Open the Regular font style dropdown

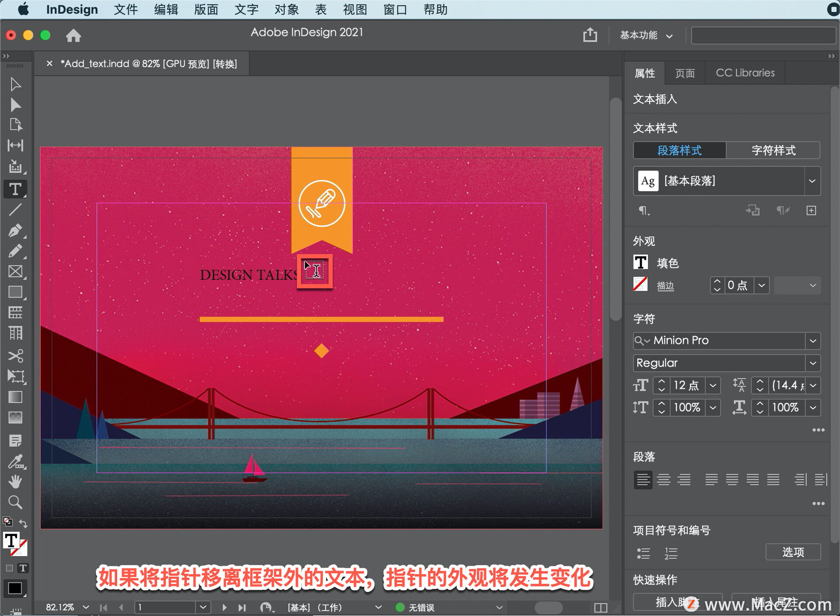[x=813, y=363]
